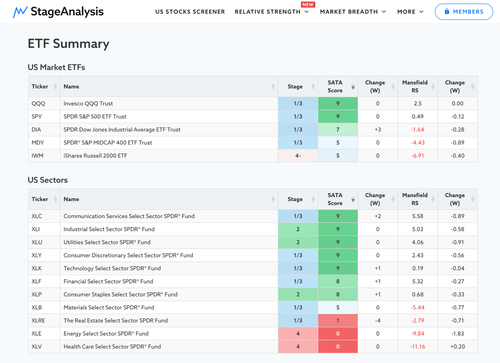The image size is (500, 363).
Task: Select the XLU ticker cell
Action: (44, 242)
